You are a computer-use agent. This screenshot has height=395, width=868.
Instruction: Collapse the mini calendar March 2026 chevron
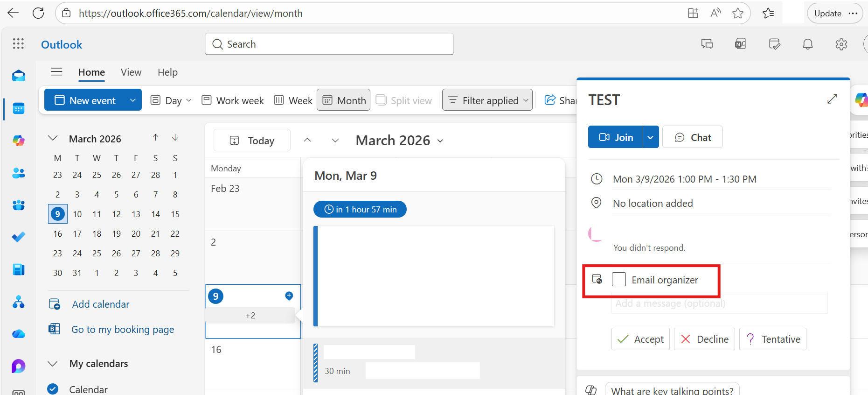[53, 138]
